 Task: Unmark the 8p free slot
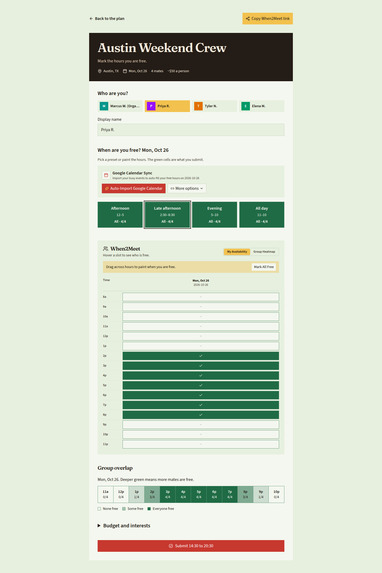(x=201, y=415)
